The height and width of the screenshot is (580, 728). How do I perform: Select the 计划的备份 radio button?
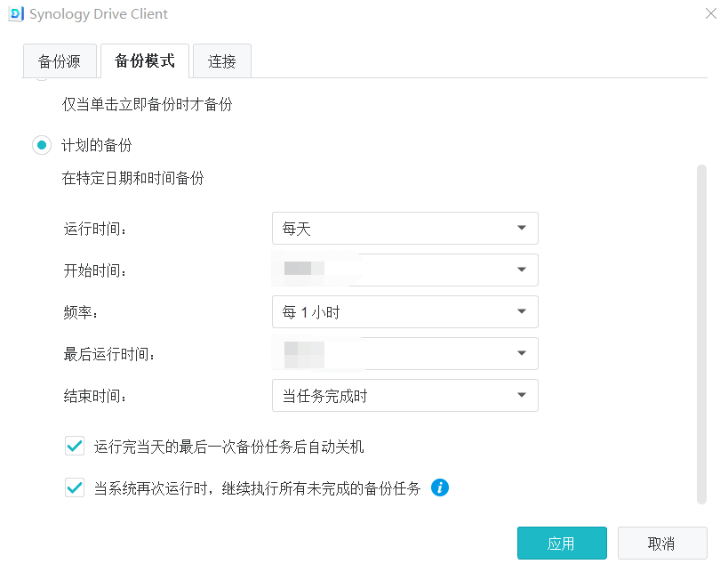42,145
